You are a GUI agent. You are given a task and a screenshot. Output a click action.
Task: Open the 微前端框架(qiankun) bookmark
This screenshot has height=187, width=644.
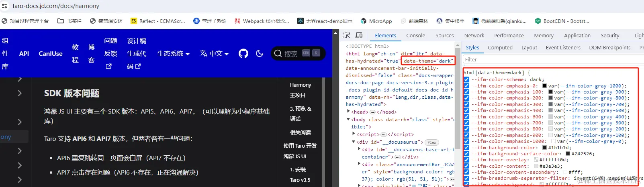tap(499, 21)
